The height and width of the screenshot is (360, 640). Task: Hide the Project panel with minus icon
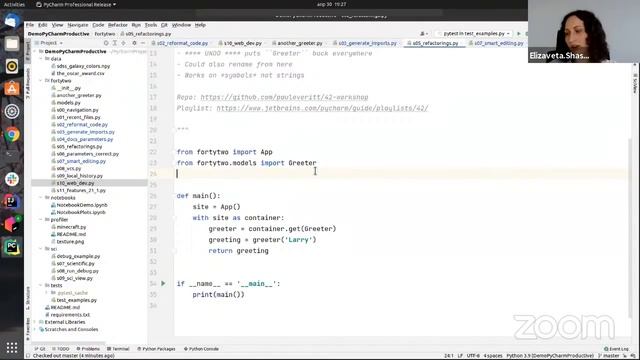pos(143,43)
